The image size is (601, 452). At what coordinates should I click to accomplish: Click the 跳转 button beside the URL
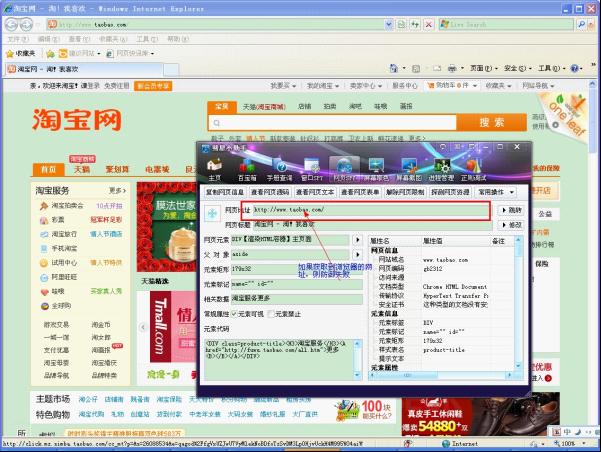(512, 210)
